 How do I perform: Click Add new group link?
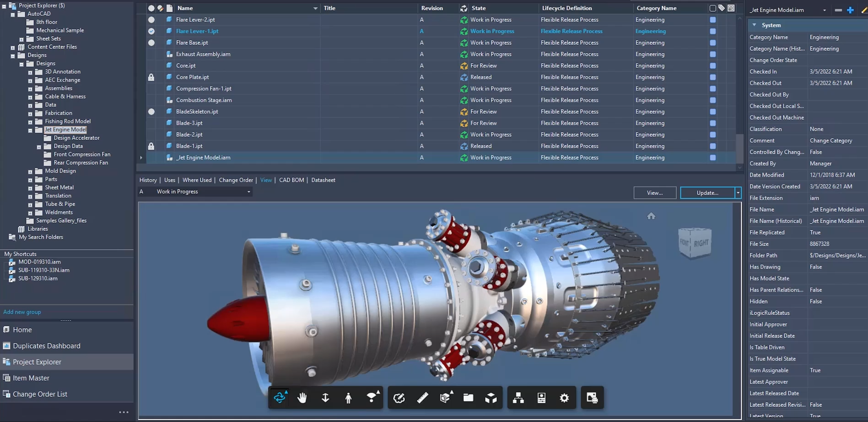[22, 312]
